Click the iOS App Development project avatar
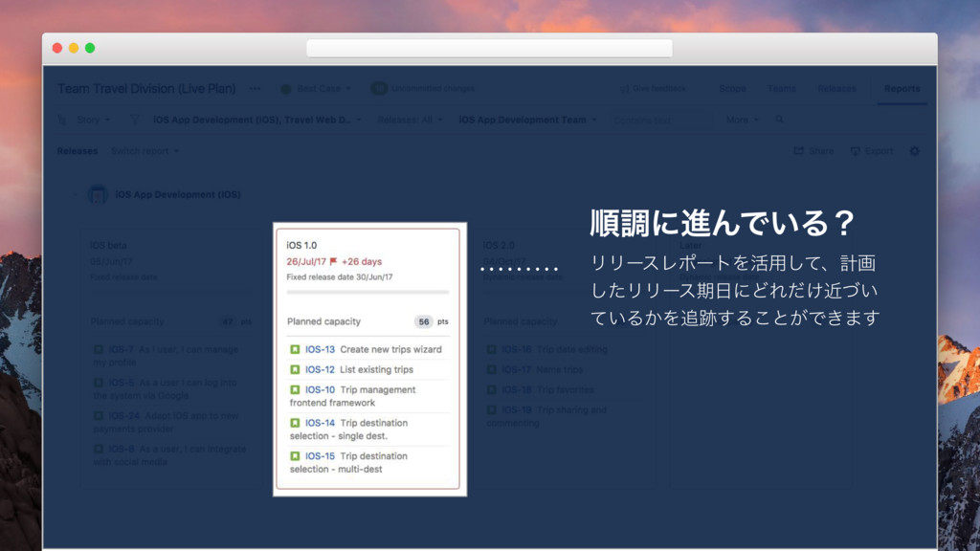980x551 pixels. click(x=98, y=195)
